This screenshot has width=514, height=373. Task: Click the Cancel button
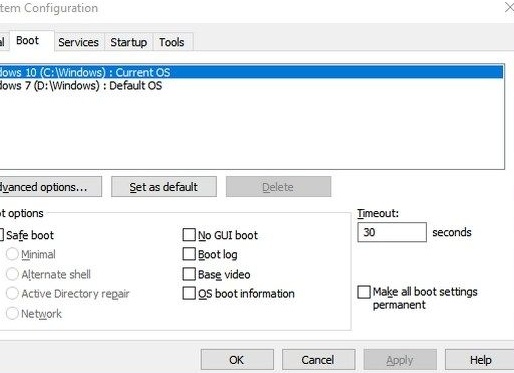point(318,360)
